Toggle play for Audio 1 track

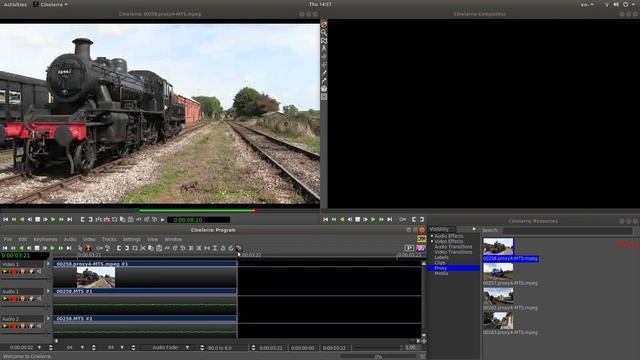coord(5,299)
